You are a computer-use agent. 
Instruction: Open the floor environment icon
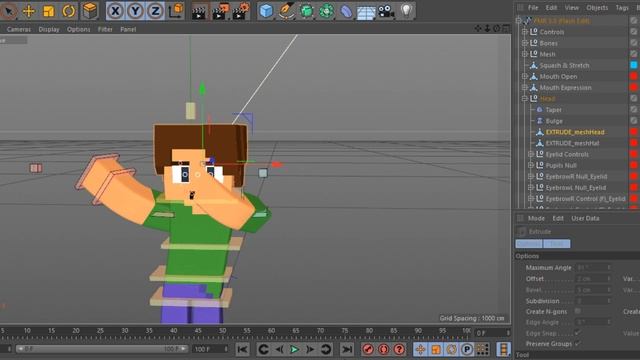pyautogui.click(x=366, y=12)
